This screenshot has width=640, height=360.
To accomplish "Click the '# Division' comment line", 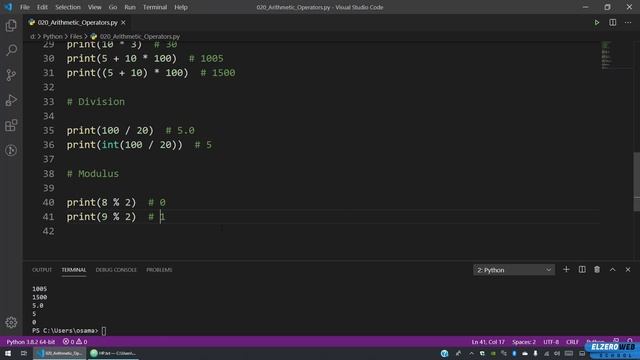I will [96, 102].
